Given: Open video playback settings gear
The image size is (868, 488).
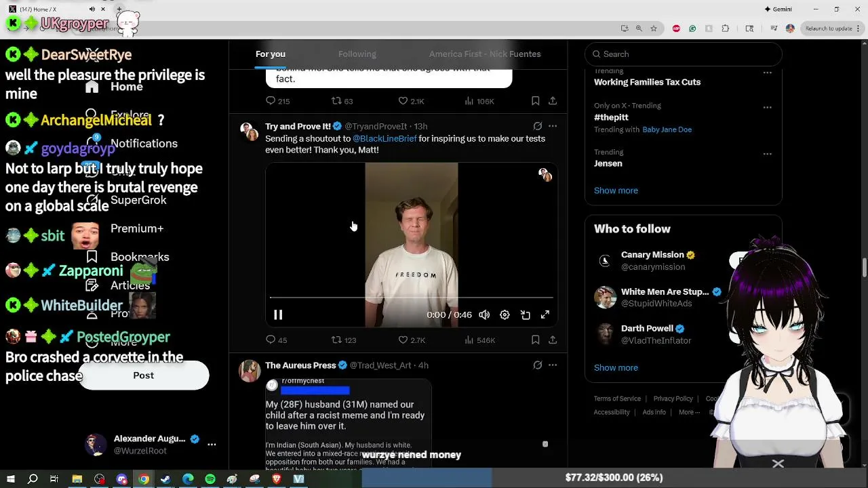Looking at the screenshot, I should click(x=505, y=314).
